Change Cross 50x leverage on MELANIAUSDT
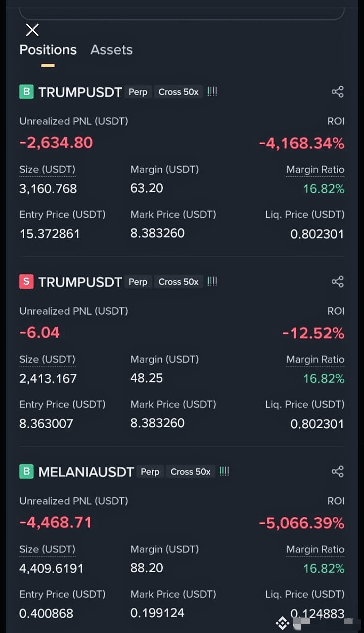Viewport: 364px width, 633px height. [190, 471]
